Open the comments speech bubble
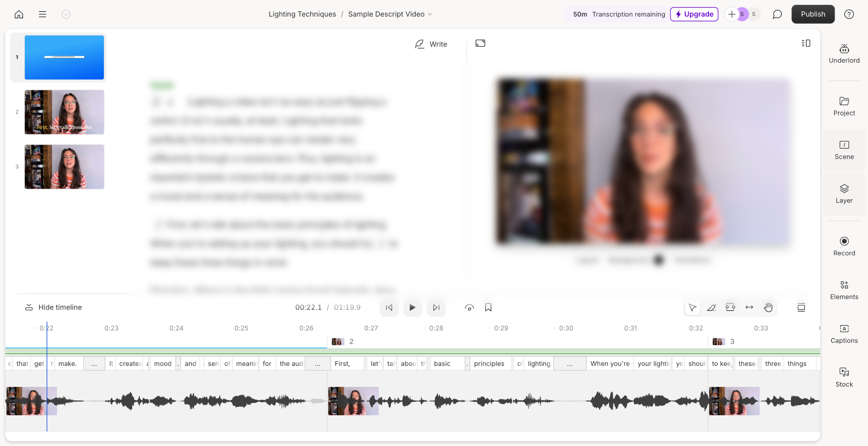The width and height of the screenshot is (868, 446). (777, 14)
